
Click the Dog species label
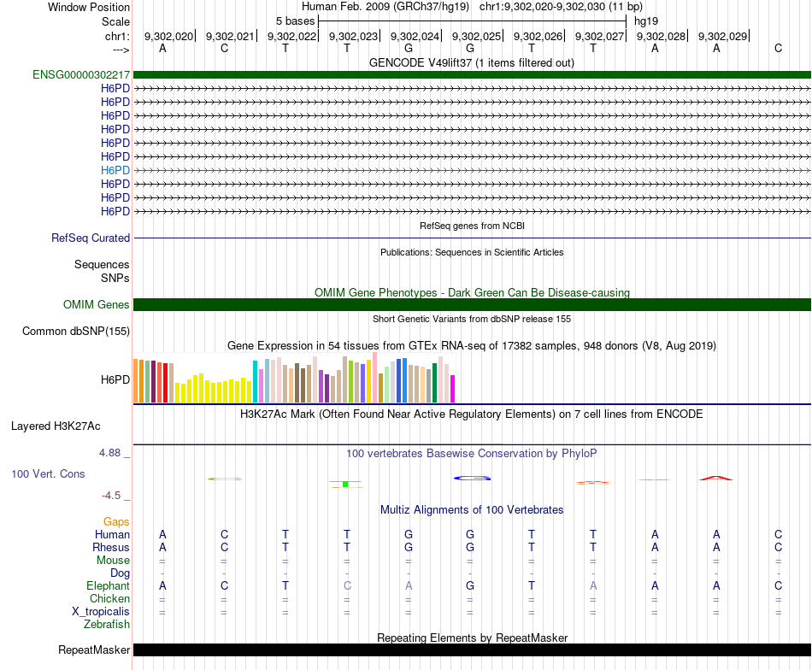coord(120,573)
